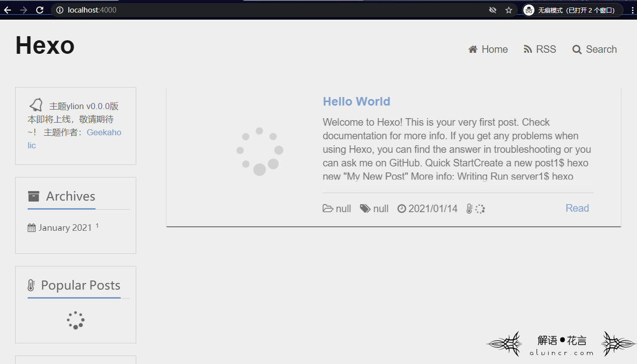Image resolution: width=637 pixels, height=364 pixels.
Task: Click the 2021/01/14 post date
Action: [x=432, y=208]
